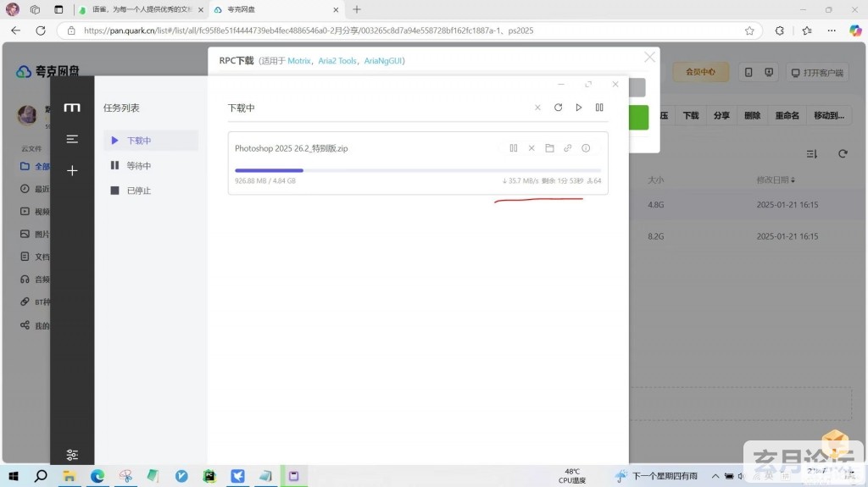Close the 夸克网盘 browser tab

click(336, 9)
